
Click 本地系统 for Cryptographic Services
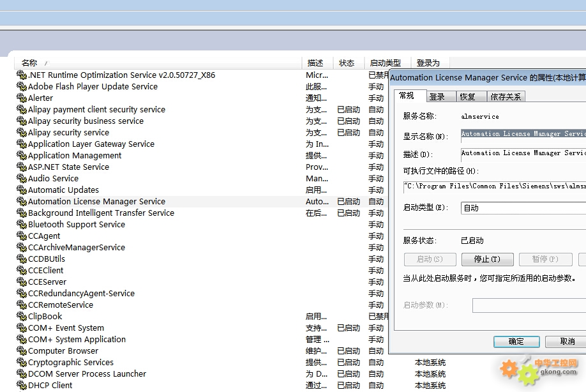[430, 363]
